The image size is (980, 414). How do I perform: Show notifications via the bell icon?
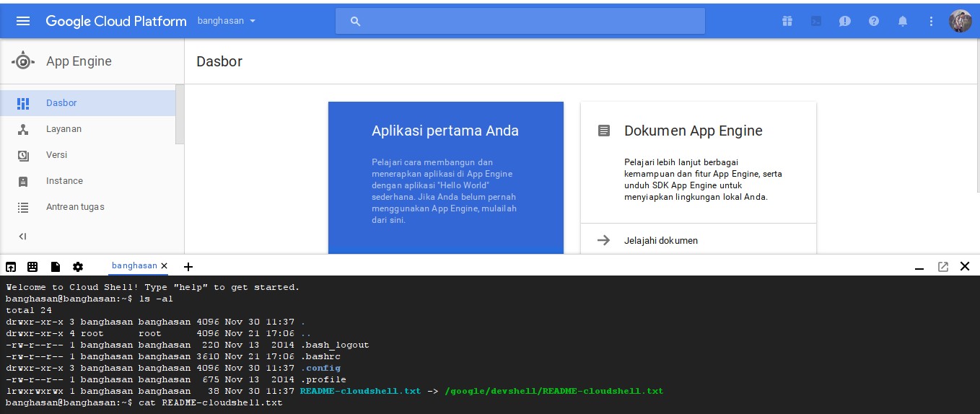click(903, 21)
